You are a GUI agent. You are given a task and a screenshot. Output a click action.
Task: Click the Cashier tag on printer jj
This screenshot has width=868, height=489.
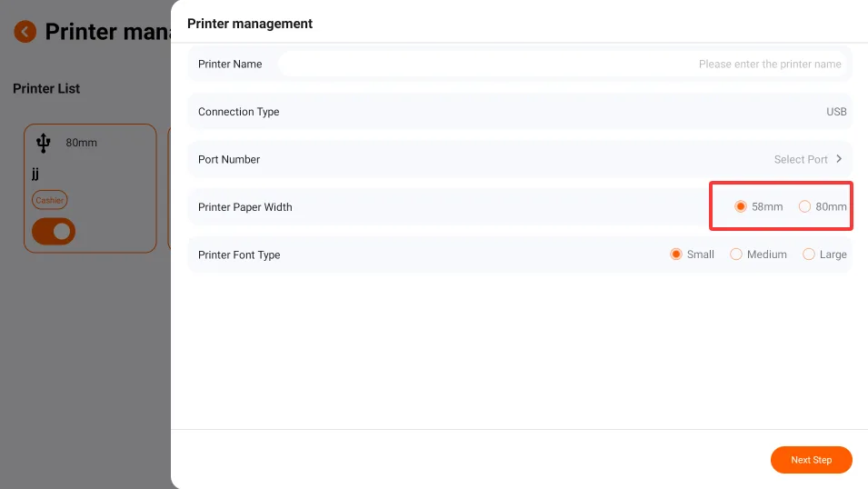[50, 200]
